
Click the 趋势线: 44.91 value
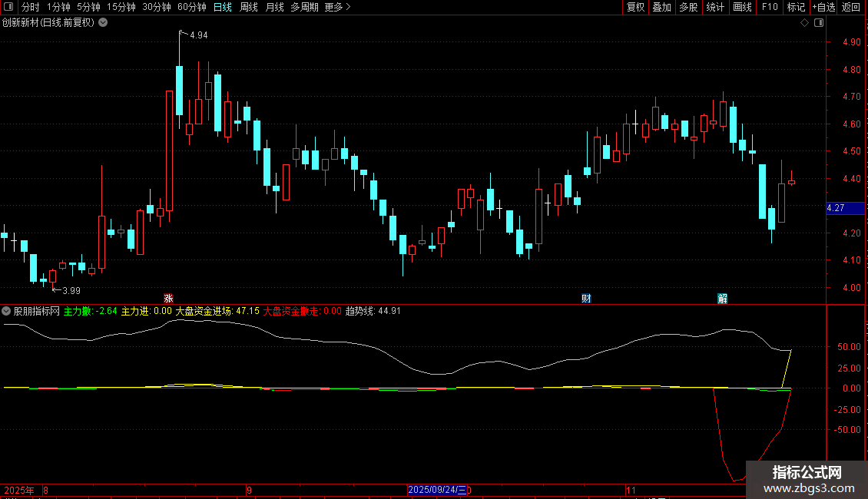pos(373,311)
